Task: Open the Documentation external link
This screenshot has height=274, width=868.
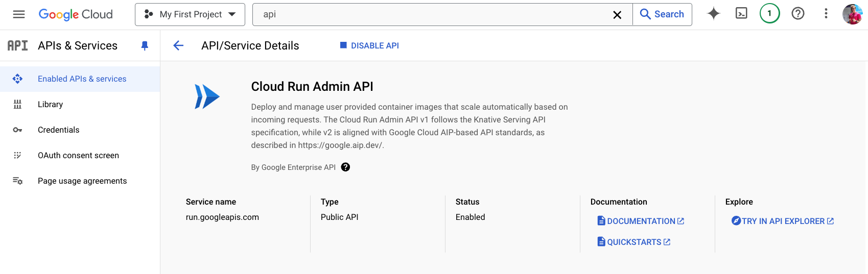Action: [x=641, y=221]
